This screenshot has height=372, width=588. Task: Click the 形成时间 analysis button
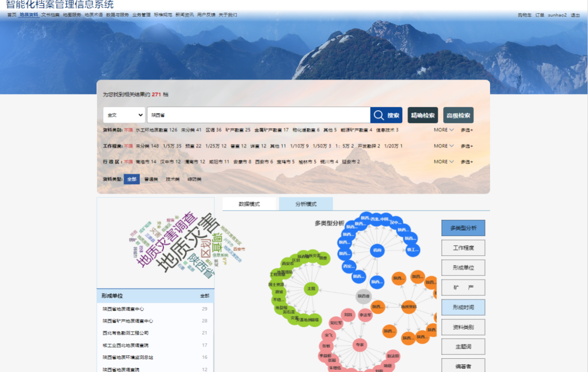pos(463,307)
